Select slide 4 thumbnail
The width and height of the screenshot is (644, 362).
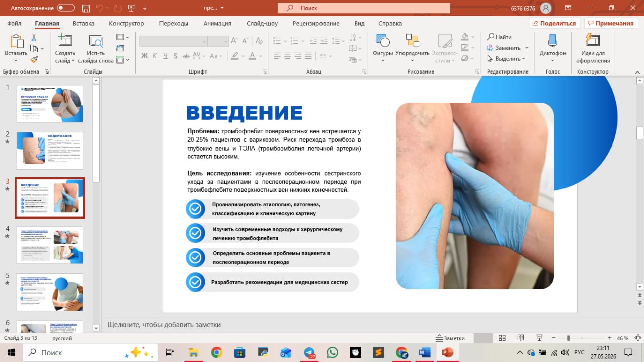pyautogui.click(x=49, y=245)
